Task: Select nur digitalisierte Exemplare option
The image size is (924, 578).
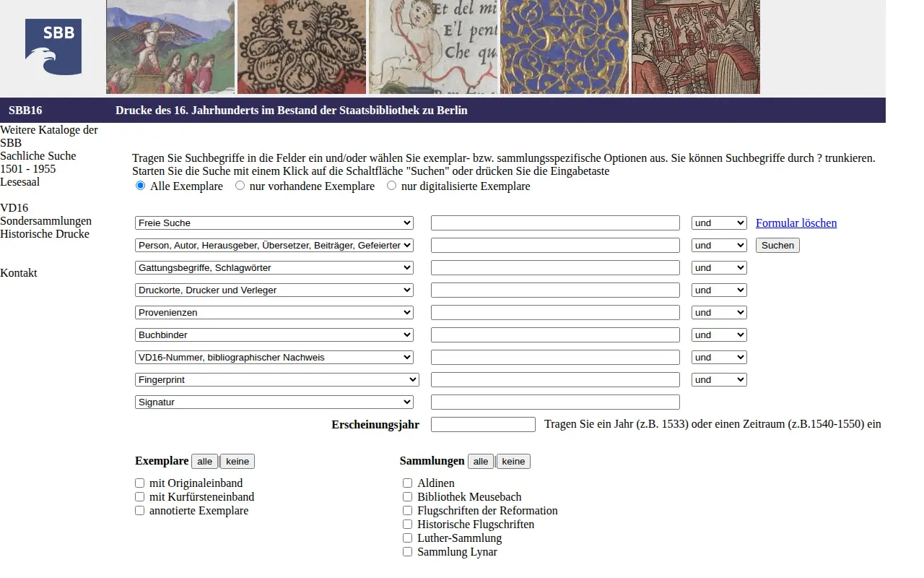Action: pyautogui.click(x=392, y=186)
